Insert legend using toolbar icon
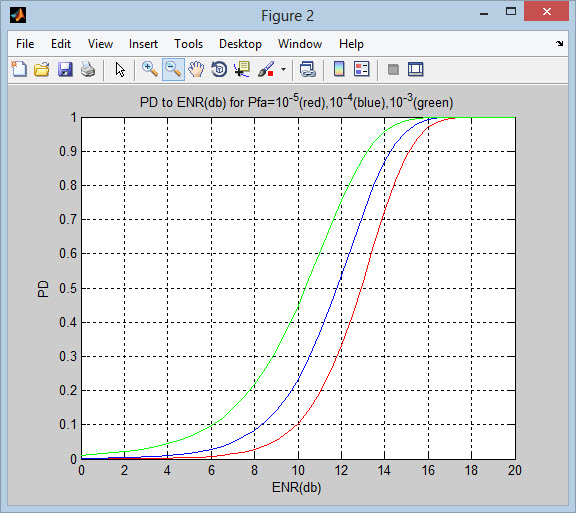This screenshot has height=513, width=576. (x=362, y=69)
